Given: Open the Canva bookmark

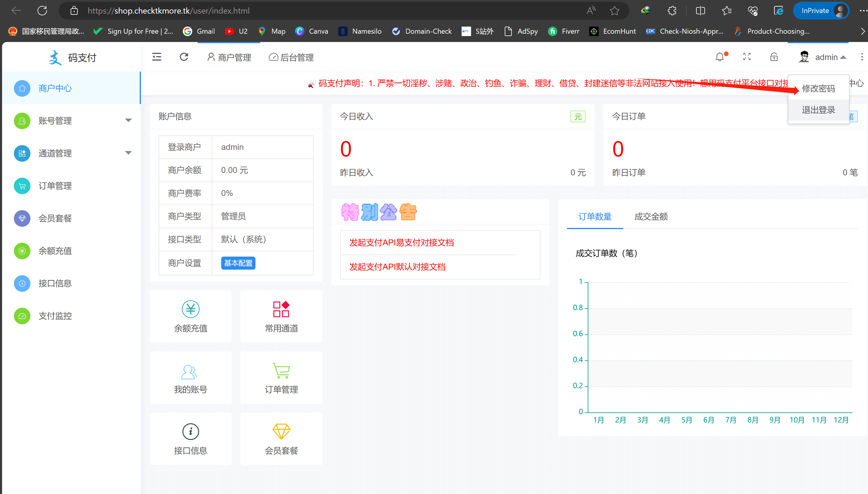Looking at the screenshot, I should (312, 31).
